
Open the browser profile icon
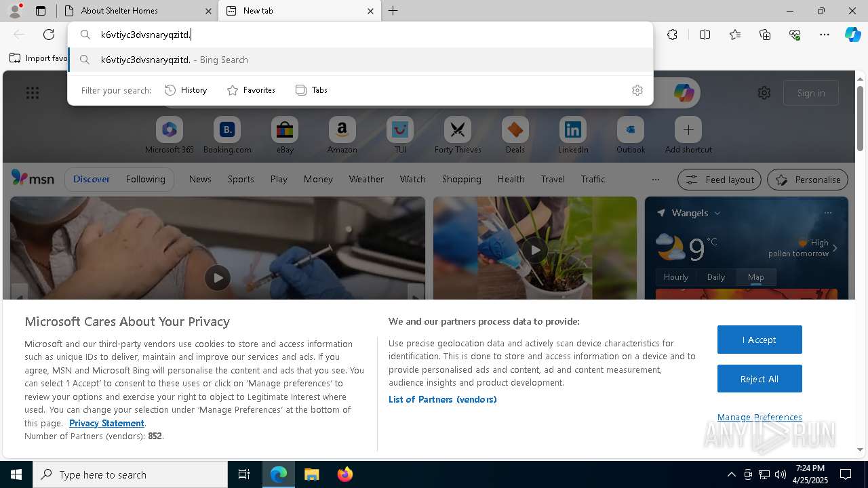click(15, 11)
